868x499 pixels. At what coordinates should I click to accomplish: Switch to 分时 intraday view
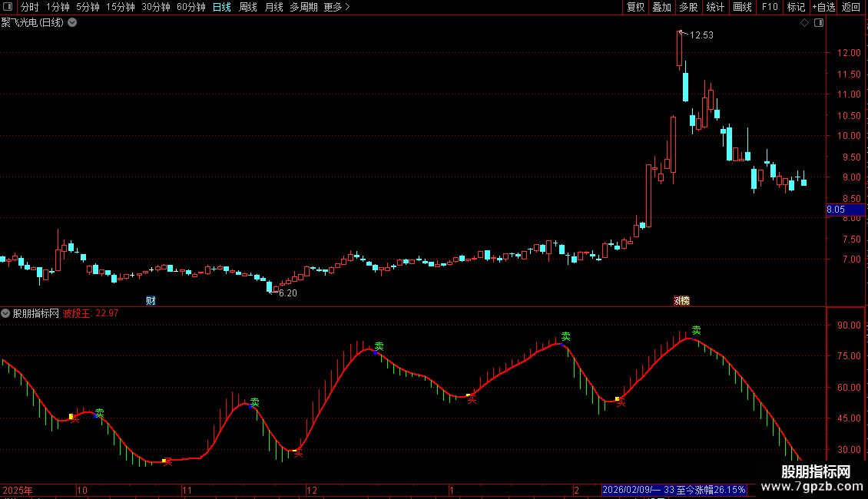(29, 7)
